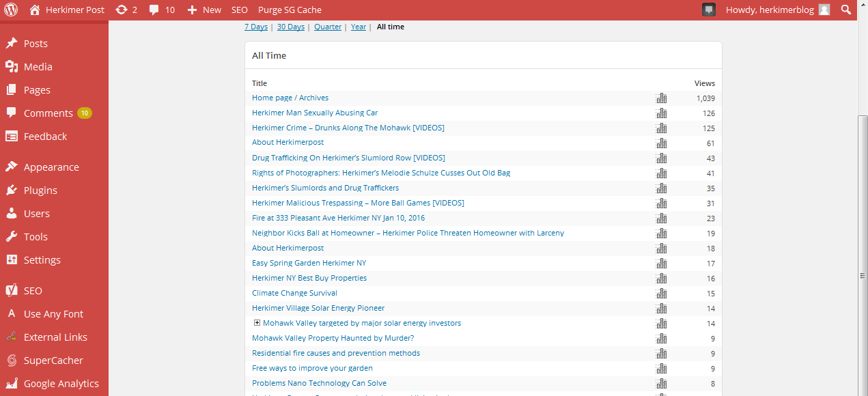Click the Users person icon
Screen dimensions: 868x396
(x=12, y=214)
